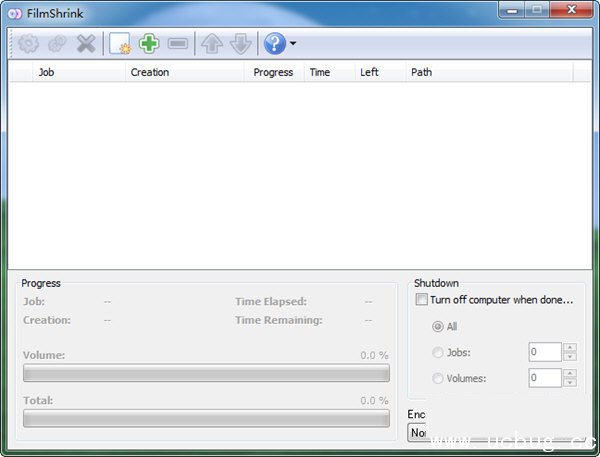Viewport: 600px width, 457px height.
Task: Add a job using the green plus
Action: [x=149, y=44]
